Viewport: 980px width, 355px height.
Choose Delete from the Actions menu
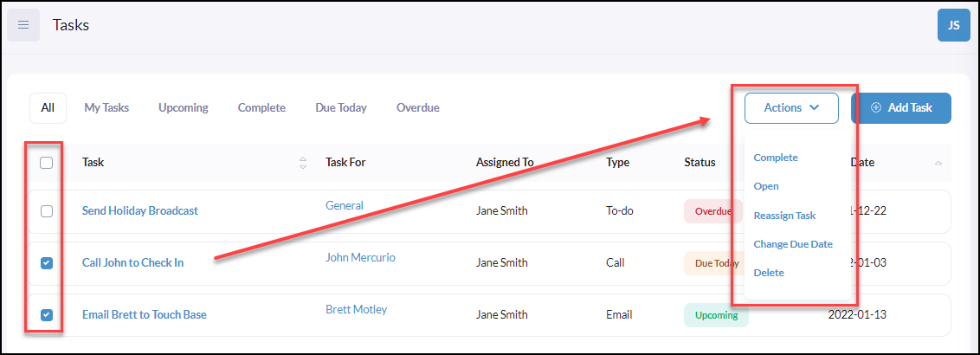(769, 273)
